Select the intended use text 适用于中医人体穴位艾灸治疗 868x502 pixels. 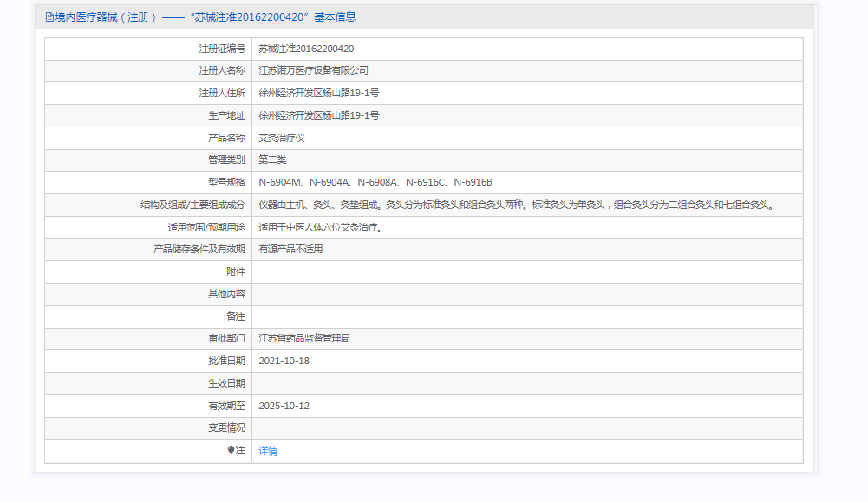click(320, 228)
